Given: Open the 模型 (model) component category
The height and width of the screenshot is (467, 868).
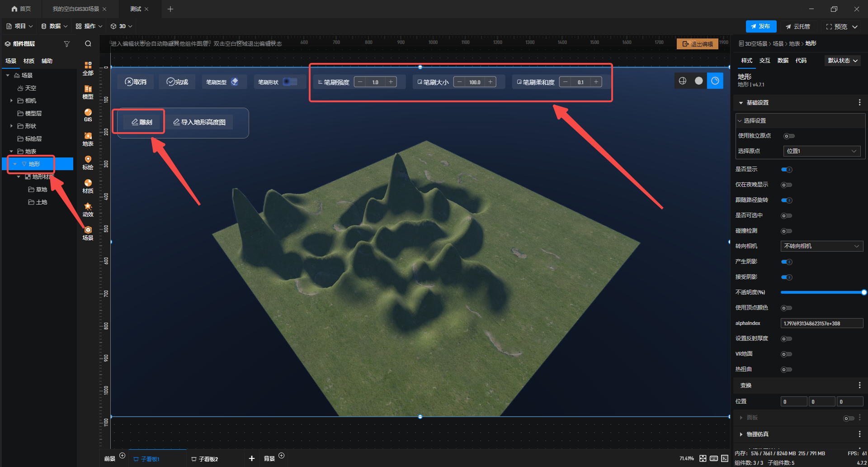Looking at the screenshot, I should [x=88, y=92].
